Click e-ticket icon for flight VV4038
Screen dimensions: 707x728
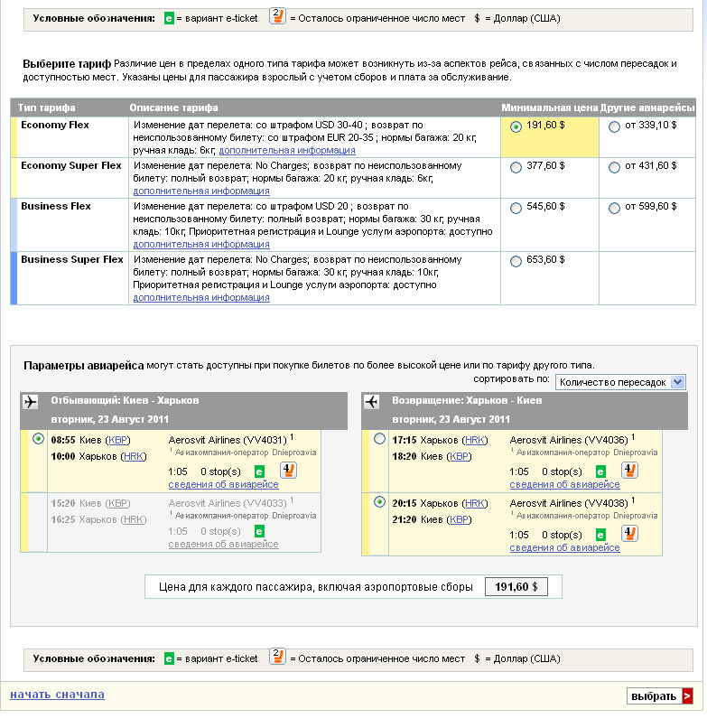600,534
